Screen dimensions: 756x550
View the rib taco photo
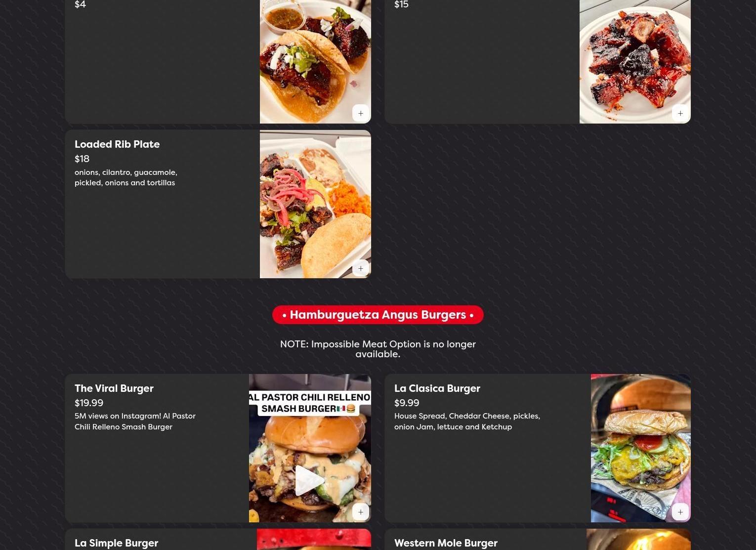tap(315, 61)
